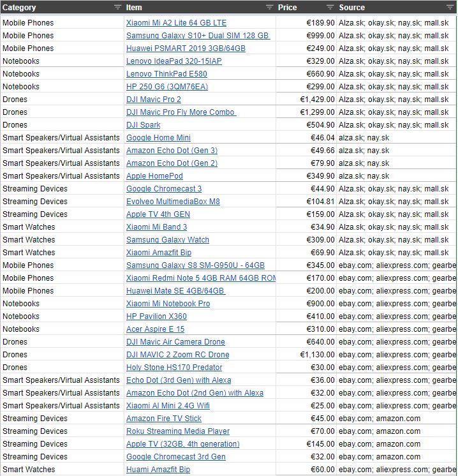The image size is (458, 476).
Task: Select the Category header cell
Action: [x=62, y=7]
